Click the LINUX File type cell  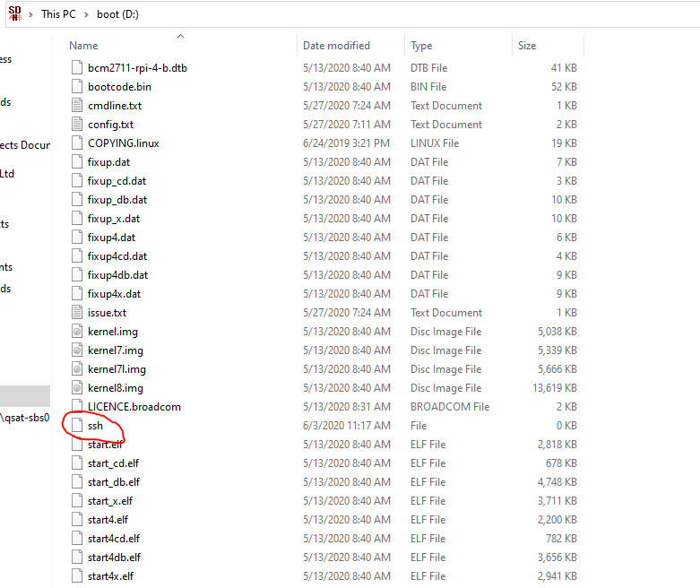[435, 143]
